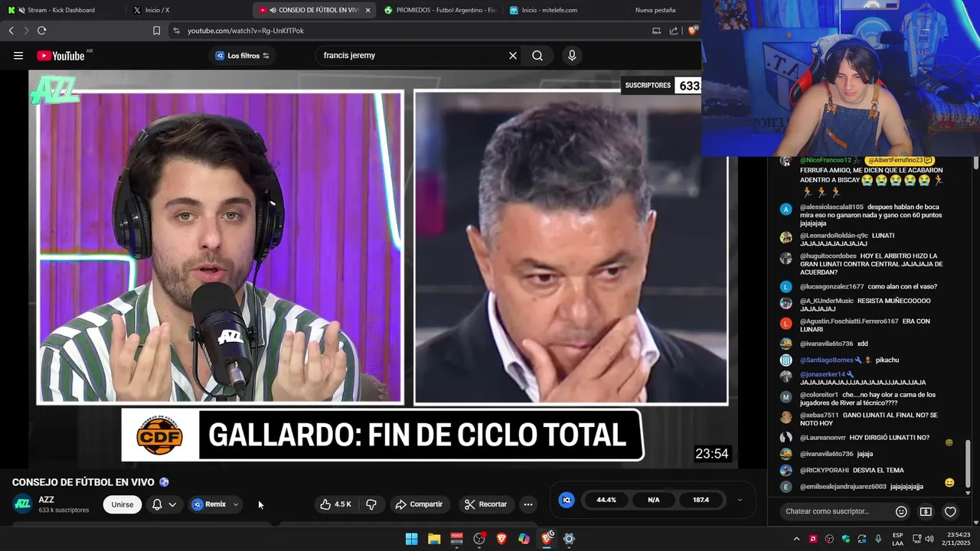980x551 pixels.
Task: Click the search magnifier button
Action: (537, 55)
